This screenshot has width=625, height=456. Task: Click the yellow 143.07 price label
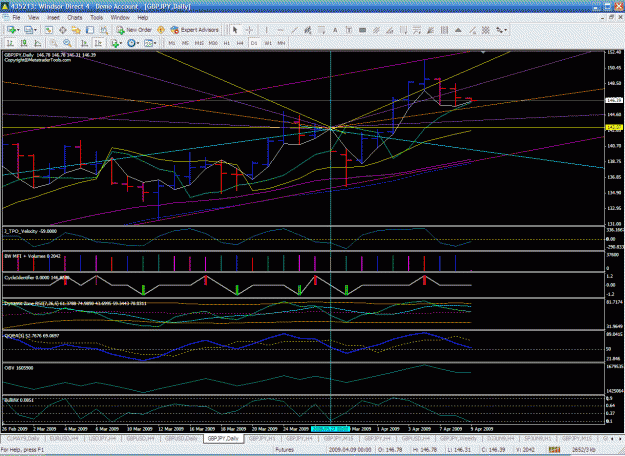pyautogui.click(x=614, y=128)
